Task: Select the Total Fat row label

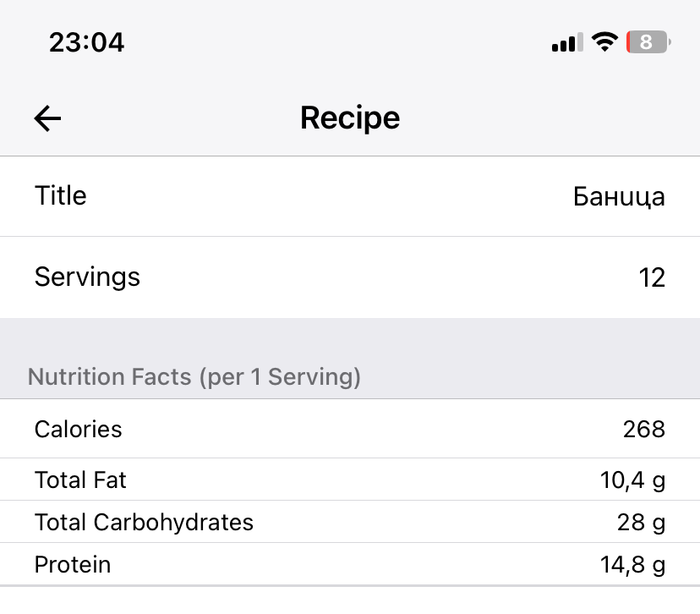Action: (80, 480)
